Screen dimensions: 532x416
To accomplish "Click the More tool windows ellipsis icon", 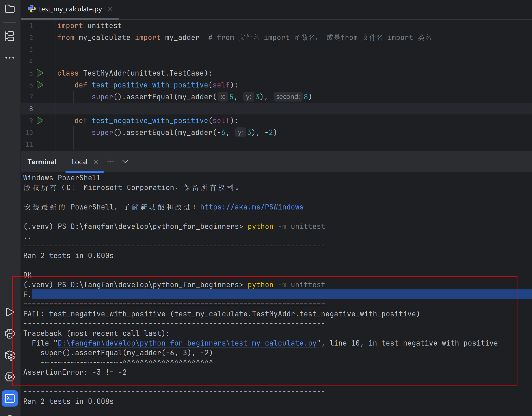I will pyautogui.click(x=10, y=58).
